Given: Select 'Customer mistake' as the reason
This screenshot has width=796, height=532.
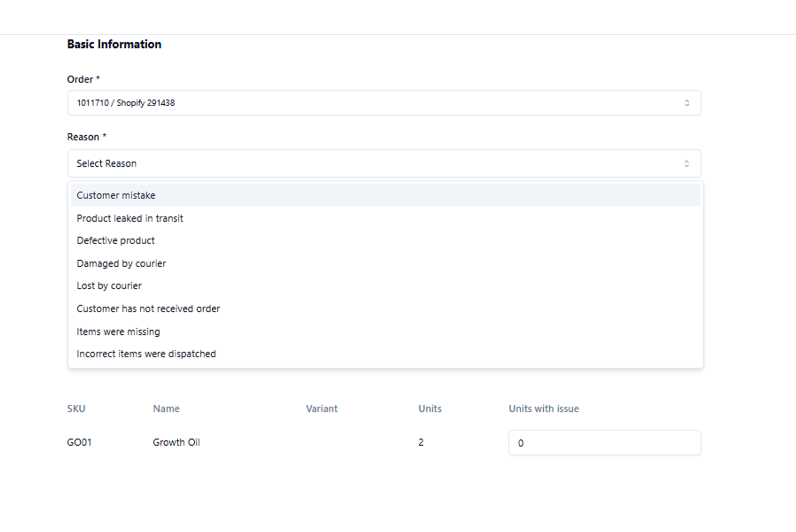Looking at the screenshot, I should coord(116,195).
